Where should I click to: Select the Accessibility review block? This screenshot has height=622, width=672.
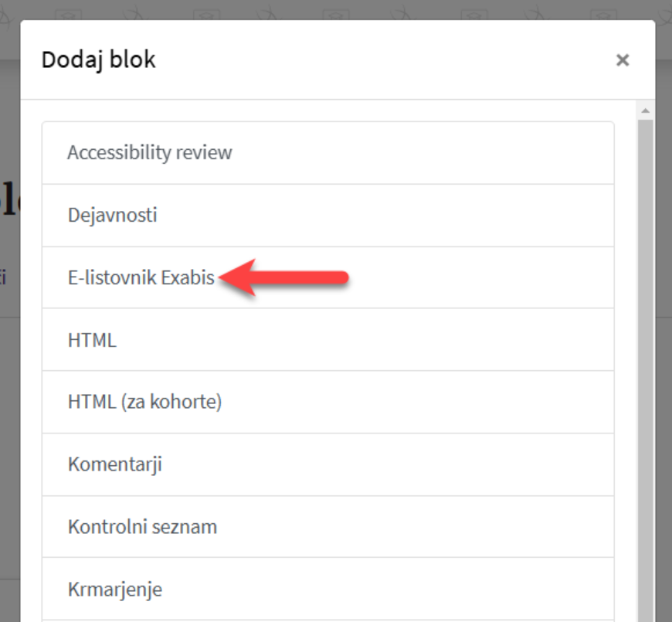pos(150,152)
